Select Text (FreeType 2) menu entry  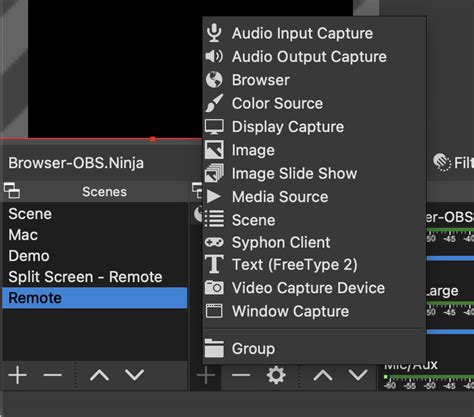pyautogui.click(x=314, y=265)
